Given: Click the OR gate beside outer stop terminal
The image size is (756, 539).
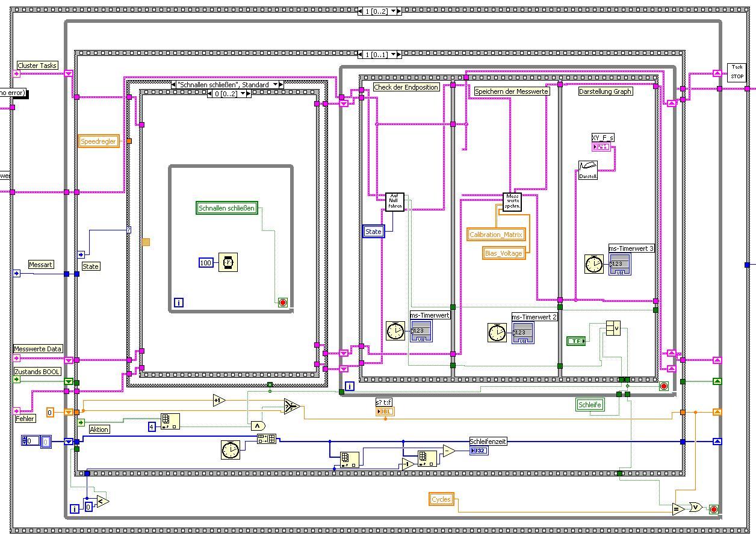Looking at the screenshot, I should click(695, 507).
